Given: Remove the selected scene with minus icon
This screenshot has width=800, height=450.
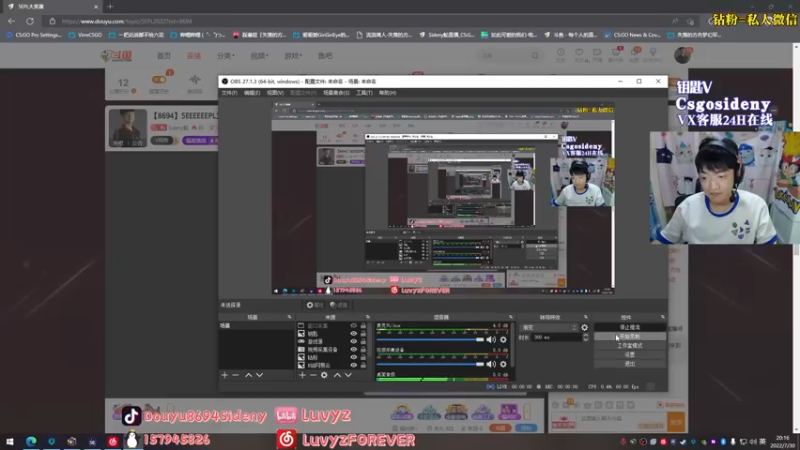Looking at the screenshot, I should [235, 375].
